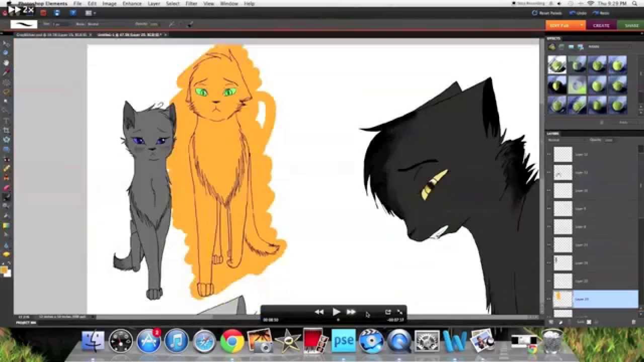Click Apply in the Effects panel
Screen dimensions: 644x362
coord(623,122)
